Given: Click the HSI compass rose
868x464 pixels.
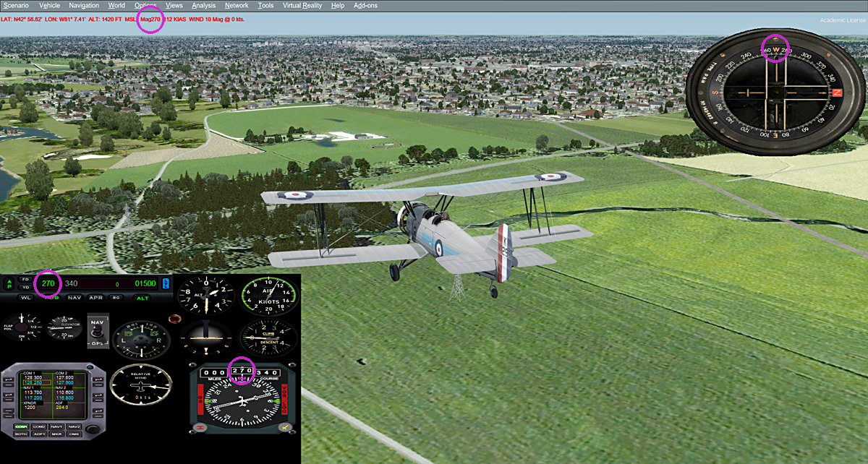Looking at the screenshot, I should coord(242,402).
